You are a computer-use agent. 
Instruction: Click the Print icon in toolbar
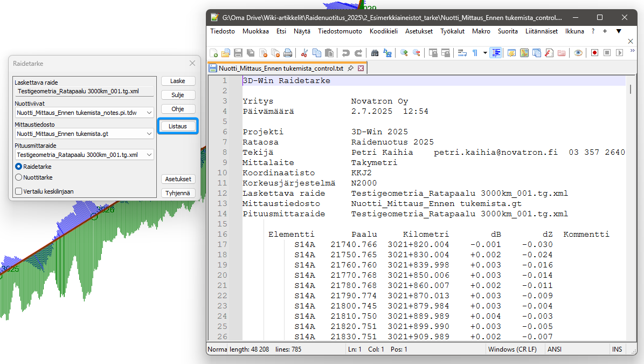pos(288,53)
